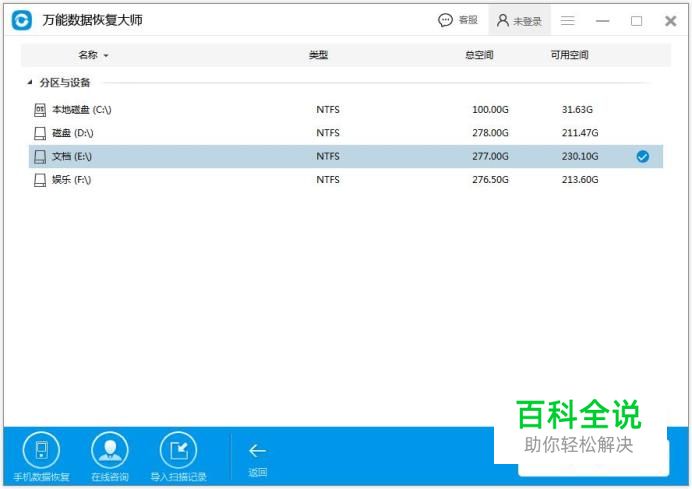
Task: Collapse the 分区与设备 group triangle
Action: coord(30,82)
